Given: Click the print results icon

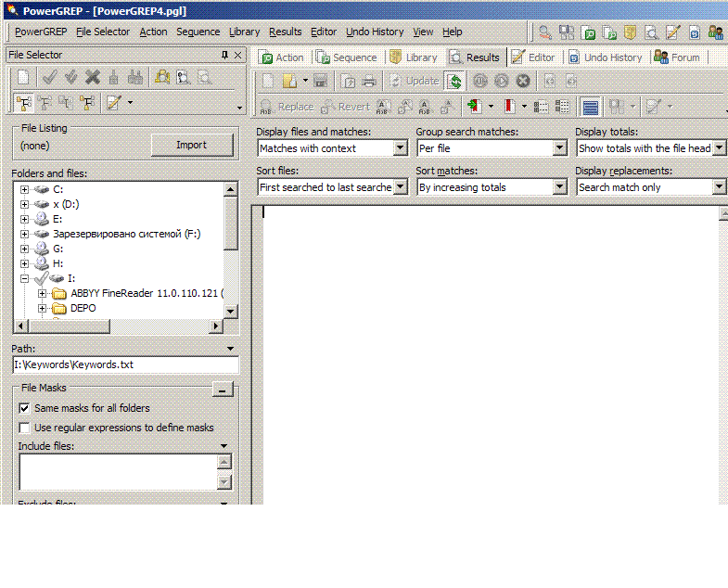Looking at the screenshot, I should pyautogui.click(x=369, y=81).
